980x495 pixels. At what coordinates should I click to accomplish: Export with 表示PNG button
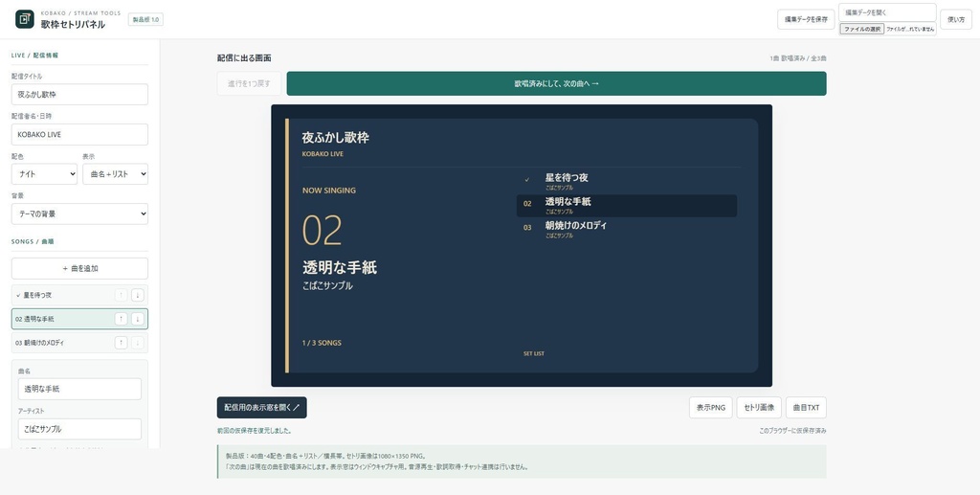pos(711,408)
